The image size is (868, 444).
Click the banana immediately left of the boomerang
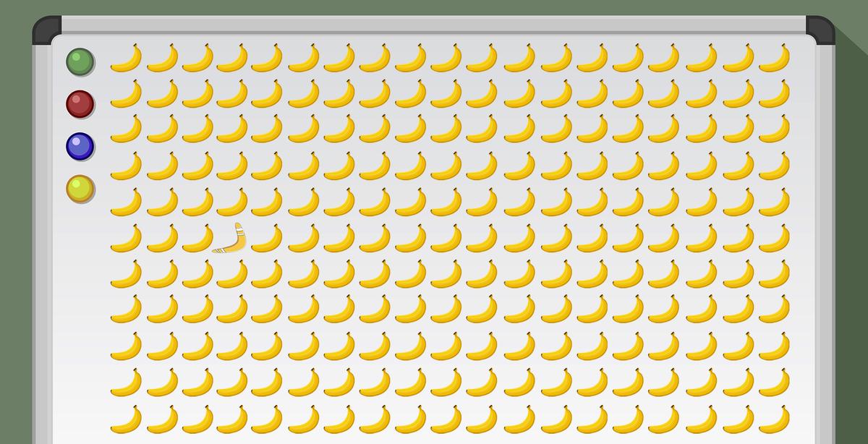[x=197, y=238]
